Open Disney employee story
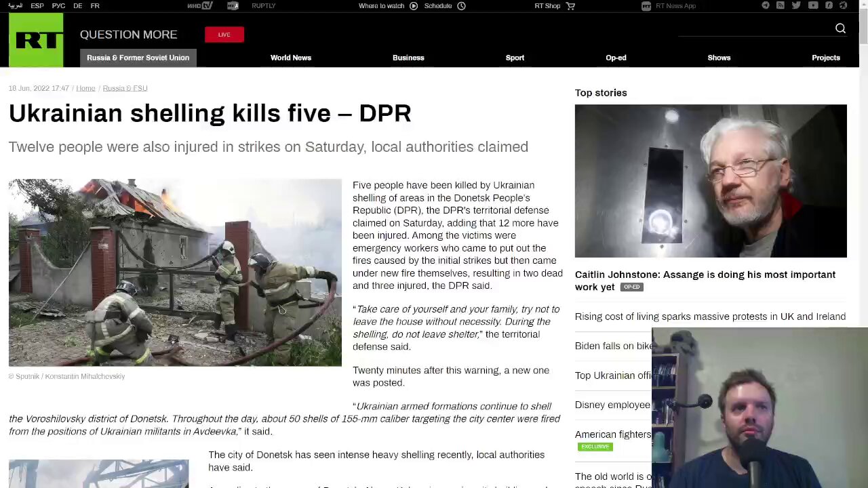Image resolution: width=868 pixels, height=488 pixels. 613,405
